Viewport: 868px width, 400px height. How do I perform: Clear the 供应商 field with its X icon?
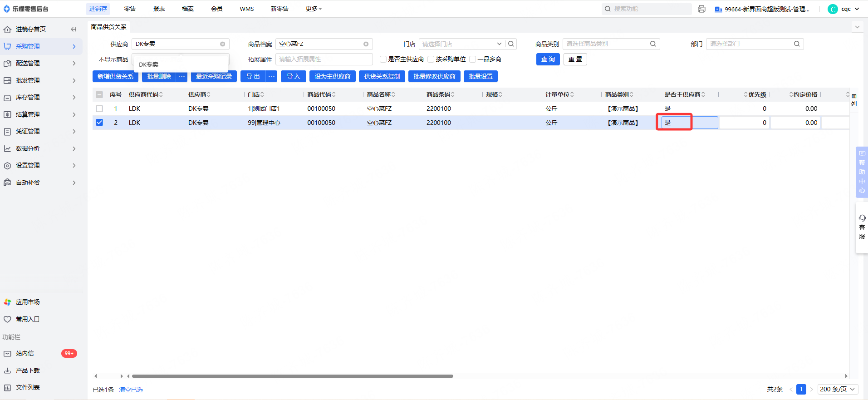(222, 44)
